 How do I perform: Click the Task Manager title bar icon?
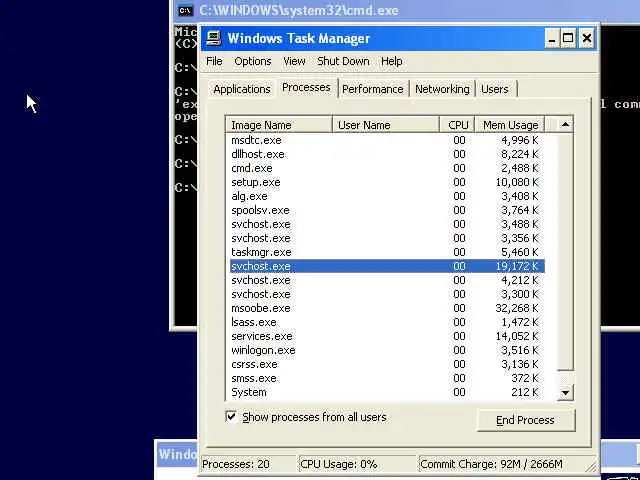click(213, 38)
